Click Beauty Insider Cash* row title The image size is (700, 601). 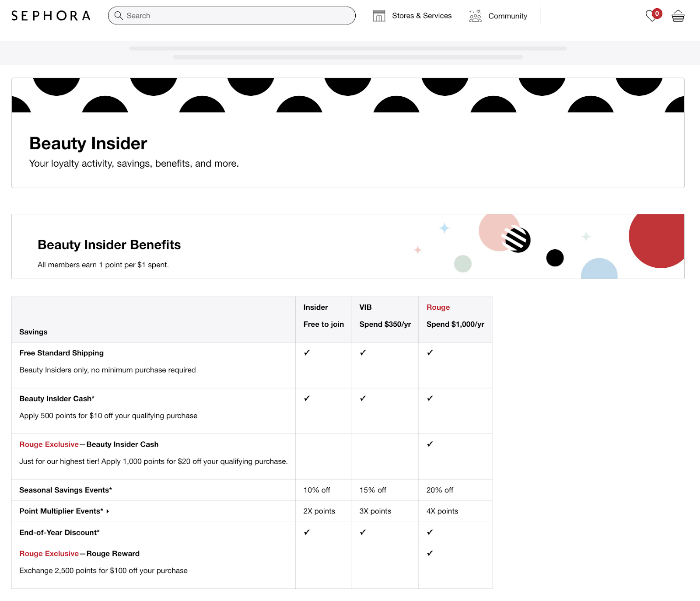[57, 398]
